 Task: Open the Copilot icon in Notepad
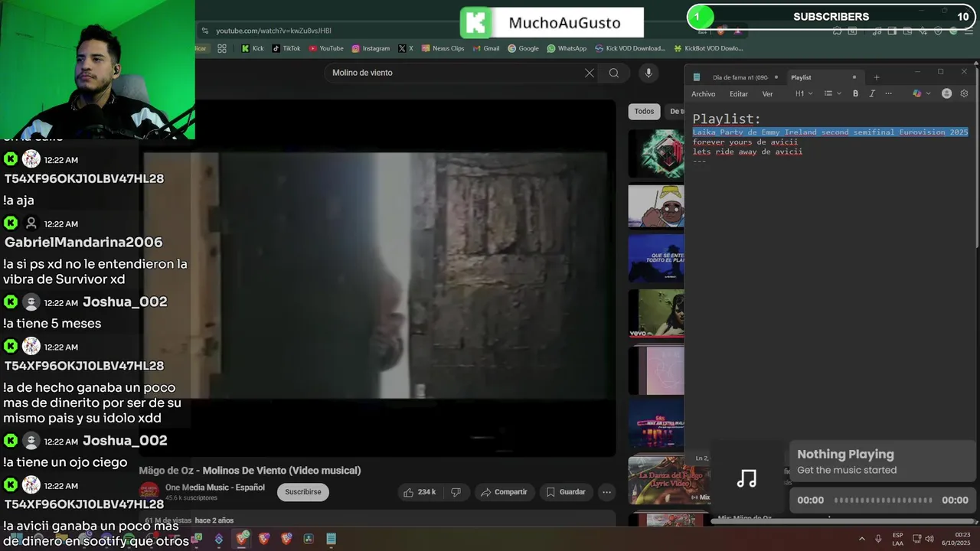pyautogui.click(x=917, y=93)
